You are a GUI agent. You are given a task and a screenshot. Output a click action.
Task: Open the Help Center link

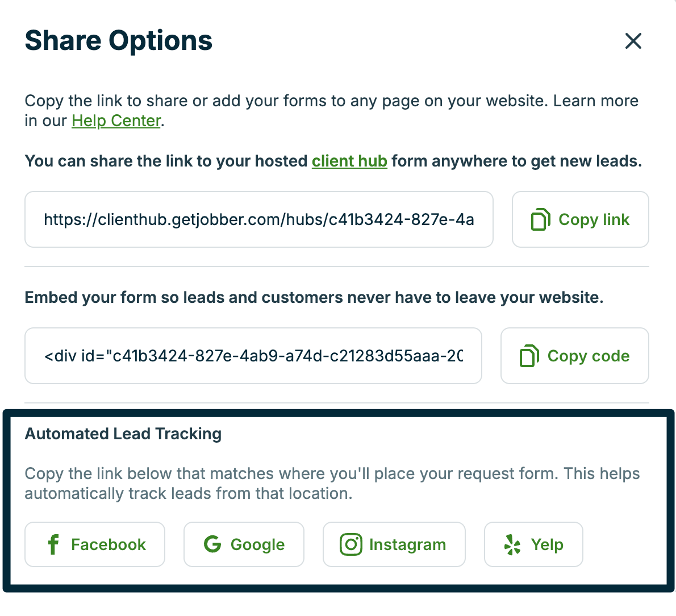[116, 121]
